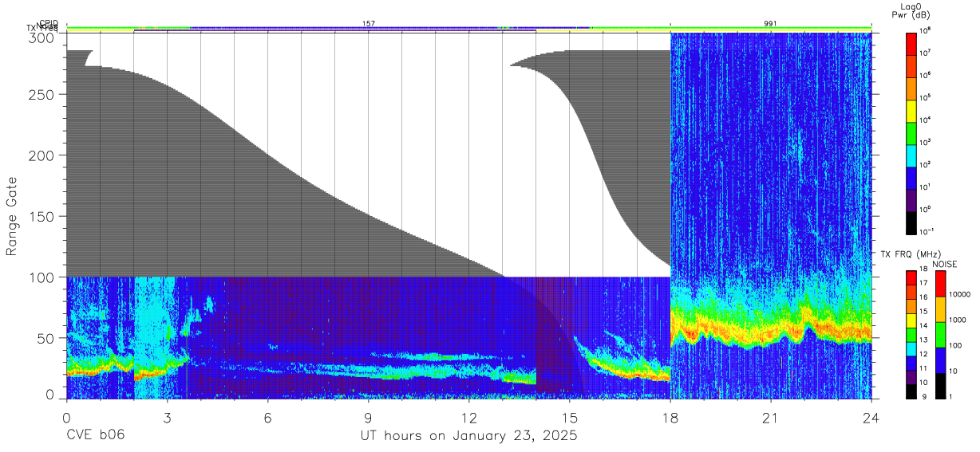This screenshot has height=452, width=980.
Task: Click the '6' UT hour tick label
Action: tap(267, 418)
